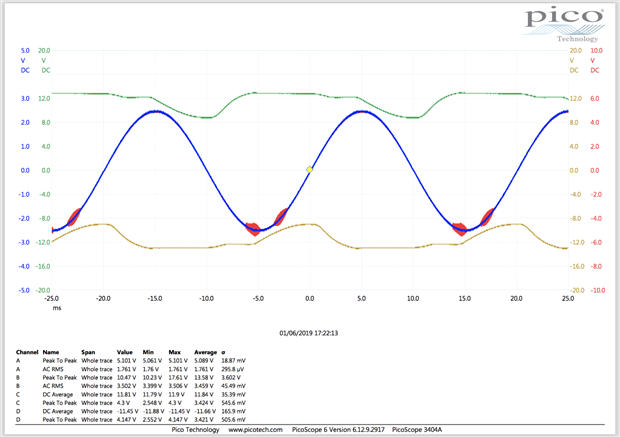Click the Span column header
The height and width of the screenshot is (437, 620).
[x=90, y=353]
